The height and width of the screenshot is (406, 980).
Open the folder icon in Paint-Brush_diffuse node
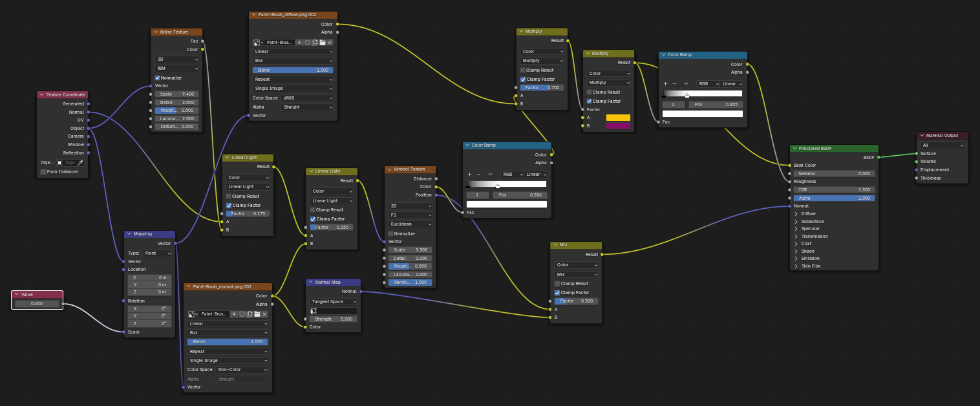(x=323, y=42)
